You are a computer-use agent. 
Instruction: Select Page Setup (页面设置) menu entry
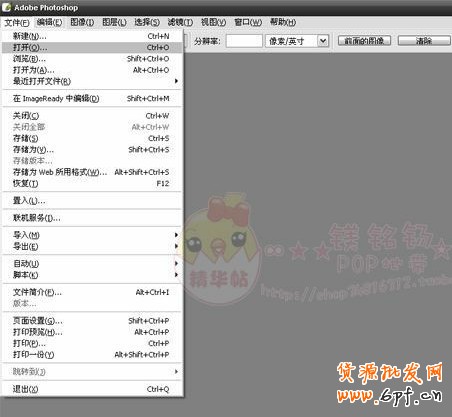(92, 321)
